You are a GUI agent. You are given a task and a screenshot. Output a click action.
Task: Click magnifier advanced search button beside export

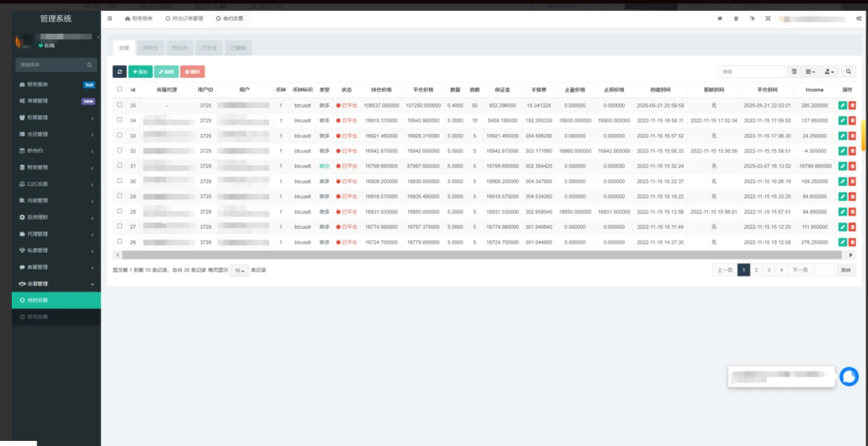pyautogui.click(x=848, y=71)
